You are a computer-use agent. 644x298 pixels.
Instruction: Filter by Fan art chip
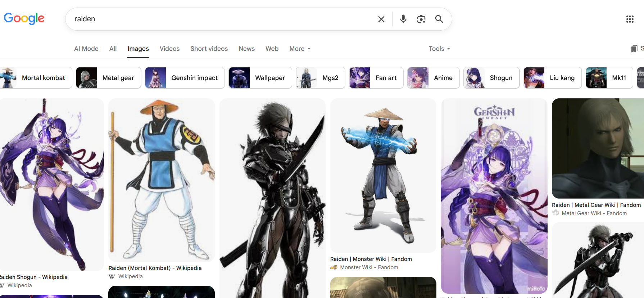376,78
